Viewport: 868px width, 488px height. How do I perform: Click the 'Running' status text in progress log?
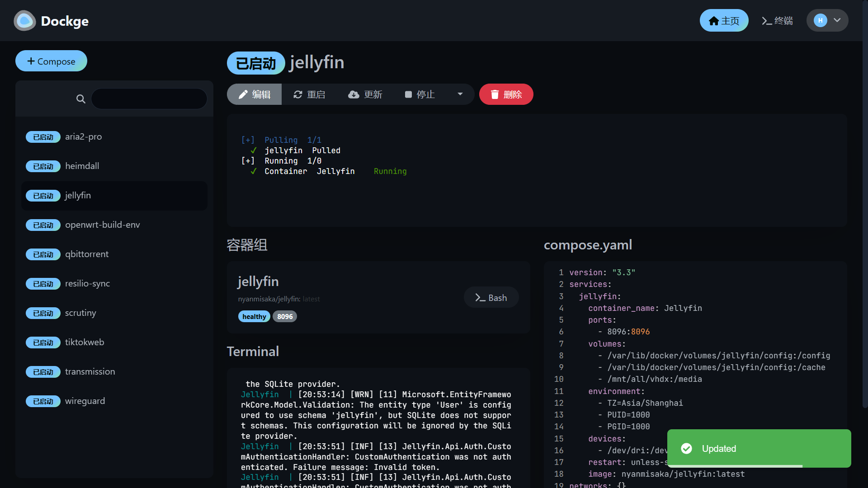pyautogui.click(x=390, y=171)
